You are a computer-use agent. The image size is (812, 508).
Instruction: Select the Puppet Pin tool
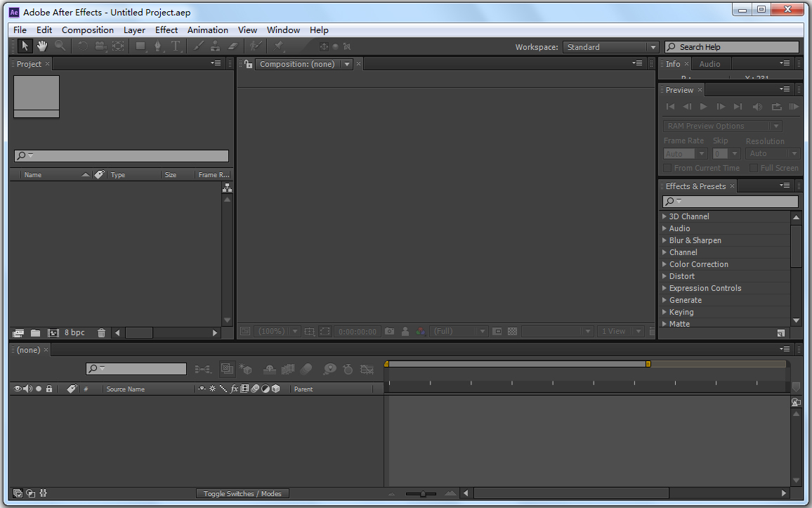click(279, 46)
